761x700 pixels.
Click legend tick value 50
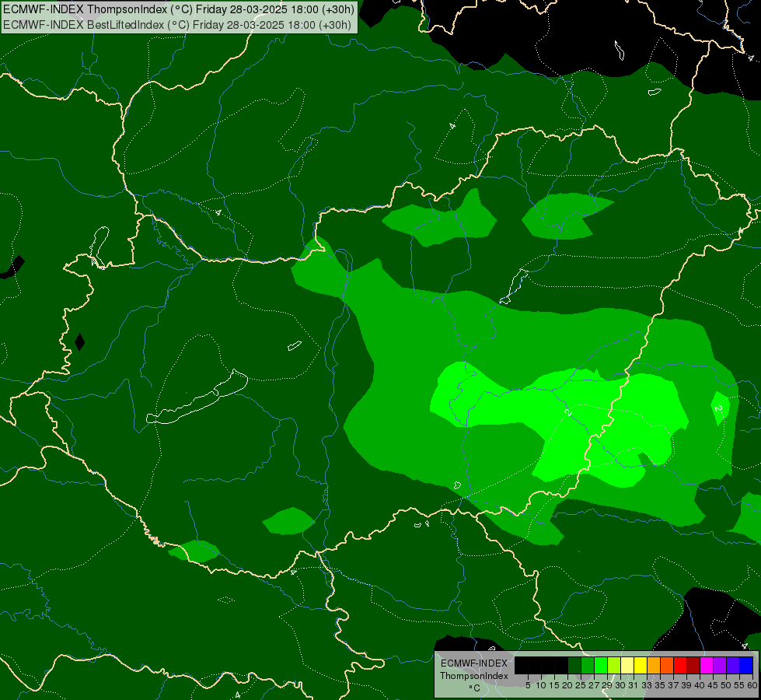[x=726, y=685]
